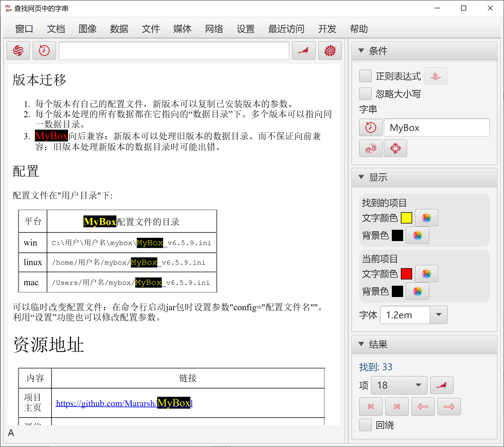
Task: Click the red spiral query button under 字串
Action: coord(371,148)
